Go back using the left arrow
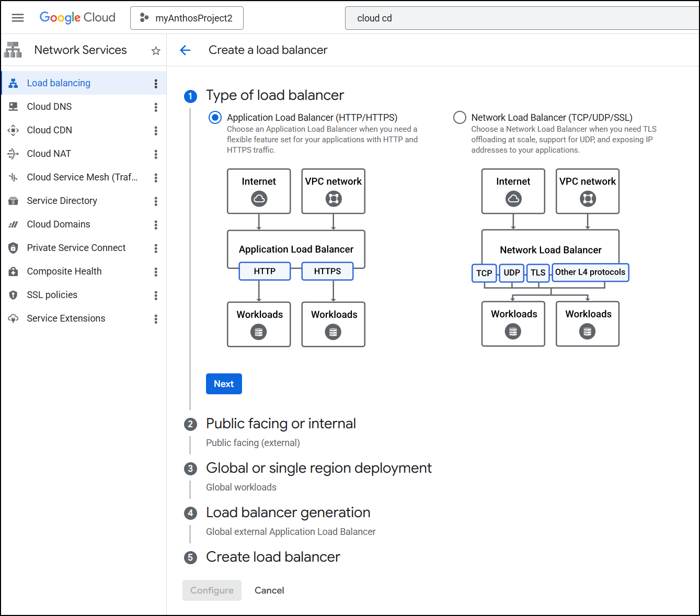This screenshot has width=700, height=616. 185,50
